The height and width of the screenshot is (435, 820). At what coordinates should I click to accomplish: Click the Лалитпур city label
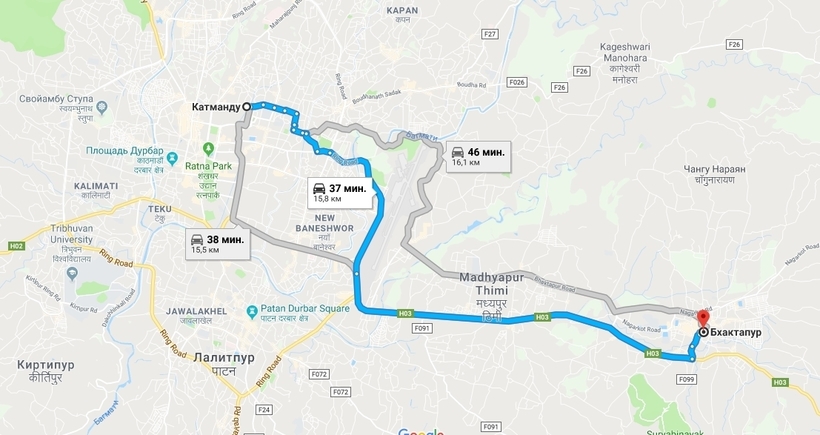point(224,358)
